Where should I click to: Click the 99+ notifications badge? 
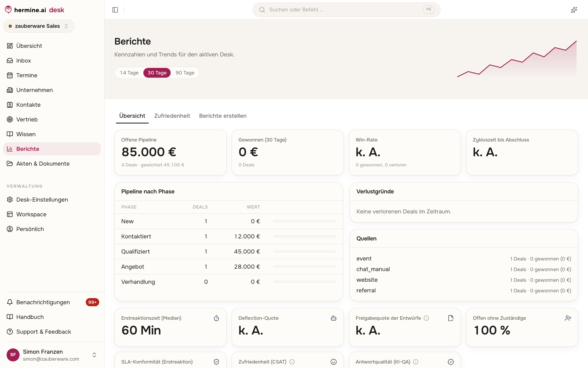coord(92,302)
